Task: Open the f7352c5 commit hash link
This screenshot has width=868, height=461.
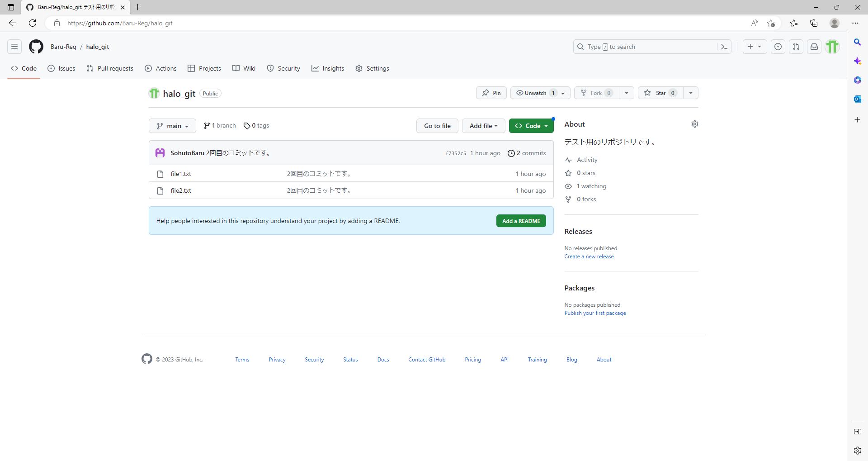Action: 456,153
